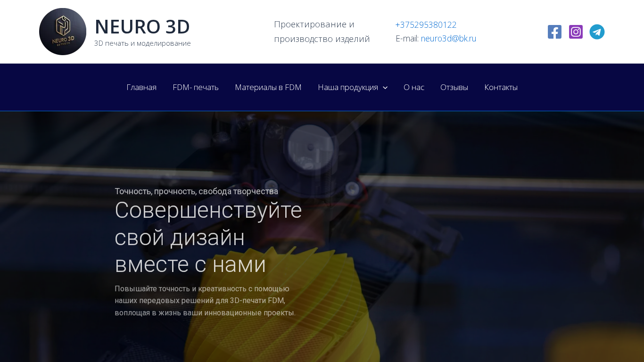This screenshot has width=644, height=362.
Task: Click the neuro3d@bk.ru email link
Action: (448, 39)
